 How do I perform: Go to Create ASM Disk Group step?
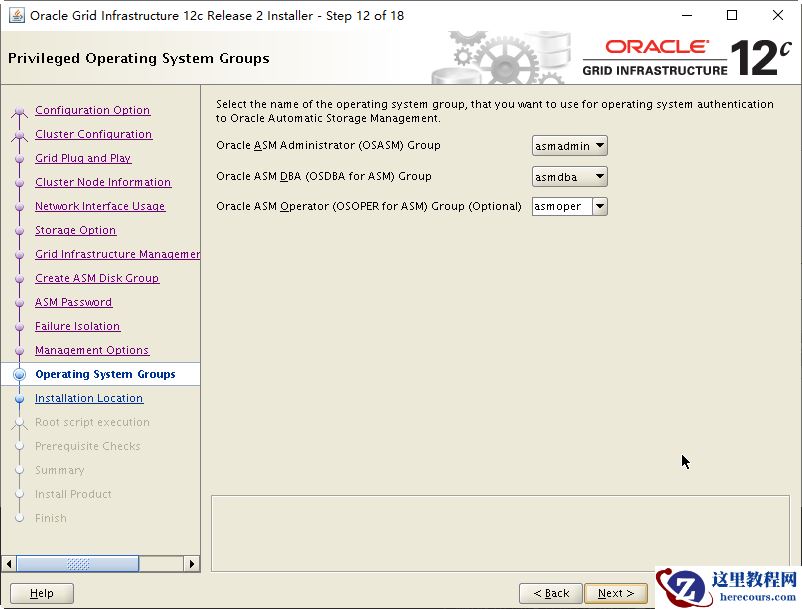97,278
